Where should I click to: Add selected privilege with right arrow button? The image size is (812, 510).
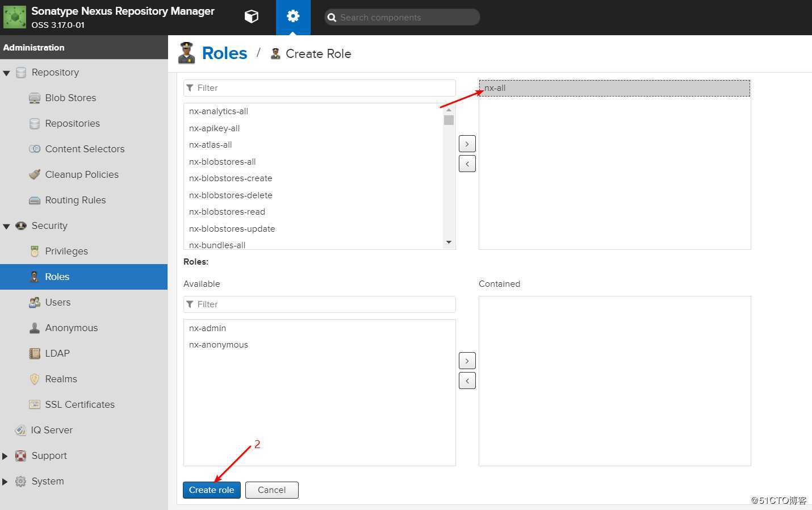point(467,144)
